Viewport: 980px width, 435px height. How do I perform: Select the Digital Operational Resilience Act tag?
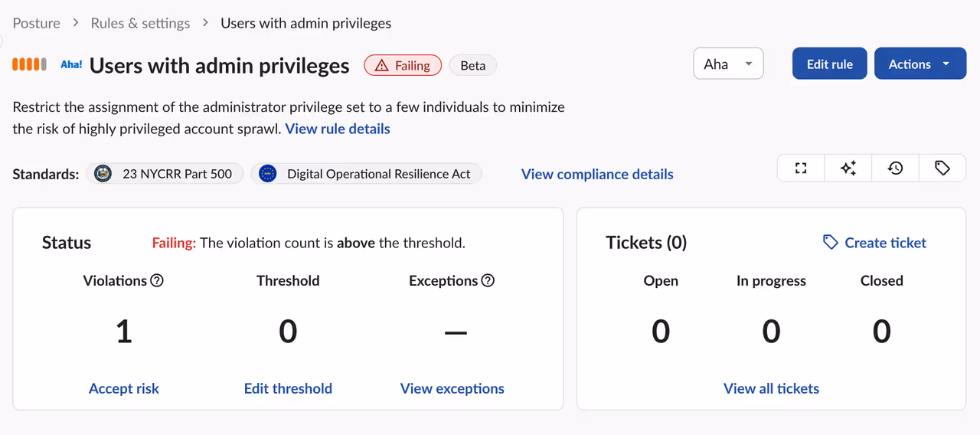click(x=367, y=174)
